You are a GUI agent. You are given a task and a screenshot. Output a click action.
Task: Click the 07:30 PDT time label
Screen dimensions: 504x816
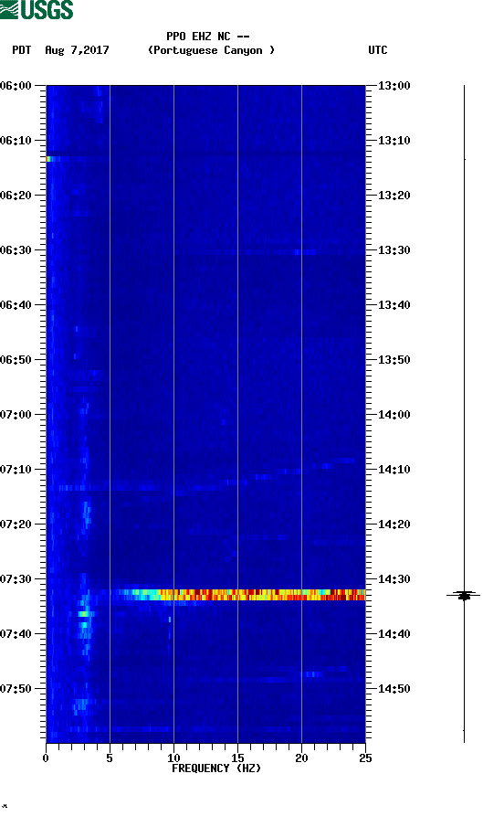(16, 579)
